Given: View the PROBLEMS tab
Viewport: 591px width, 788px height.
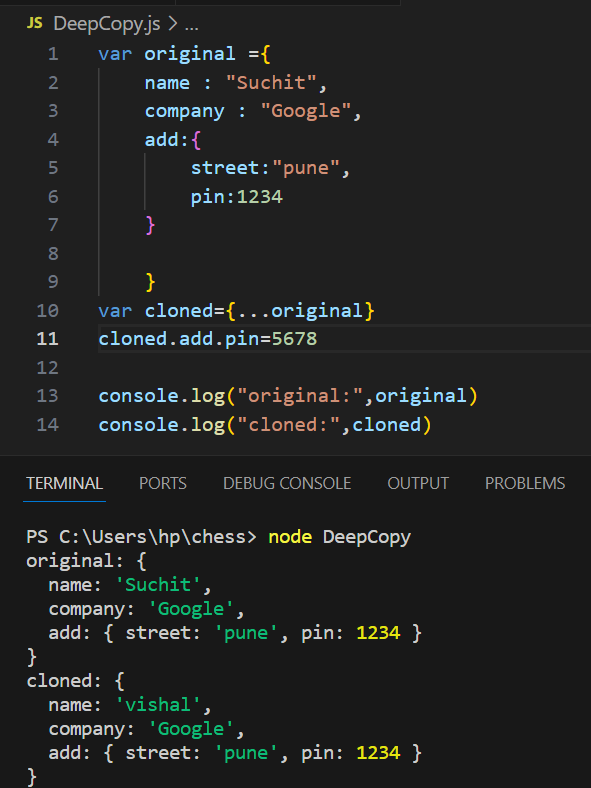Looking at the screenshot, I should coord(525,483).
